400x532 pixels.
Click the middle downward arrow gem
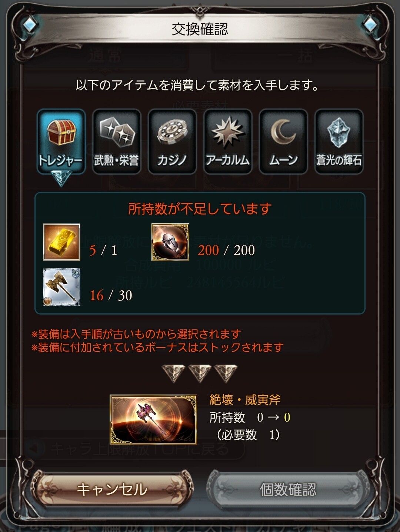(x=200, y=373)
